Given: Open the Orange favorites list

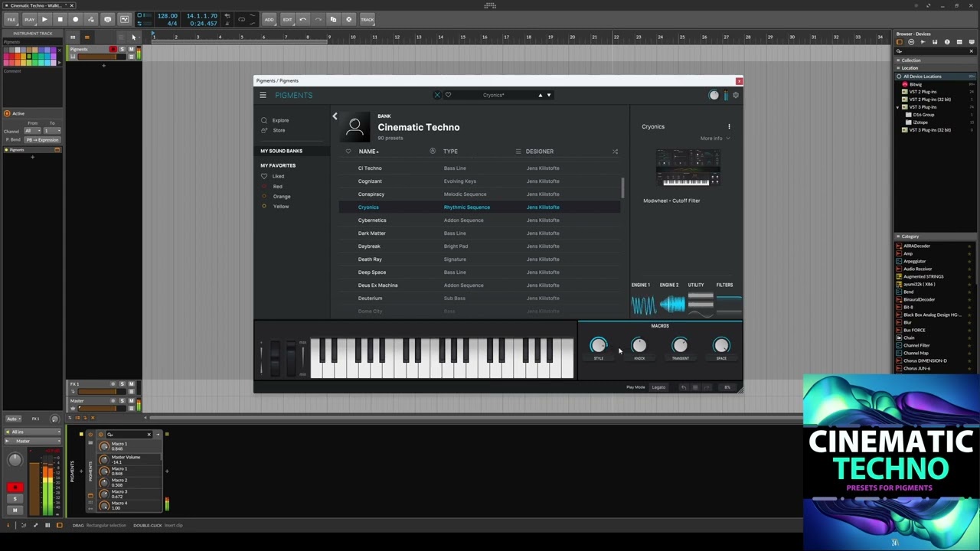Looking at the screenshot, I should click(x=281, y=196).
